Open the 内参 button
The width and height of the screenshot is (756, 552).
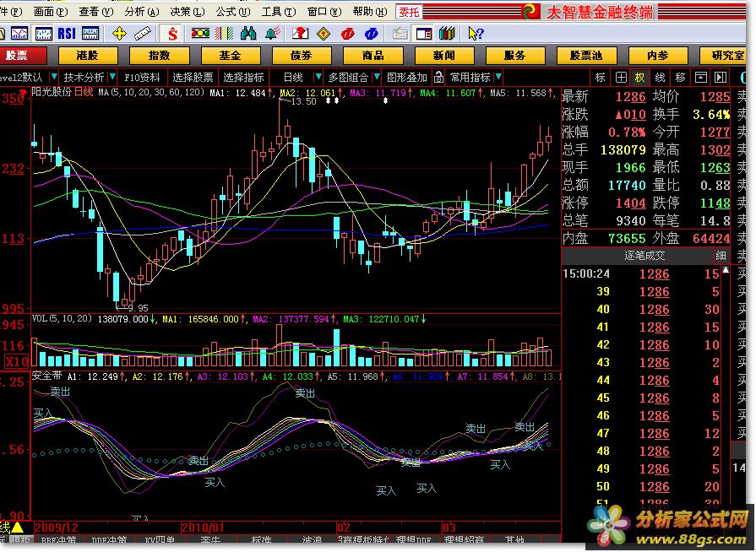click(658, 56)
